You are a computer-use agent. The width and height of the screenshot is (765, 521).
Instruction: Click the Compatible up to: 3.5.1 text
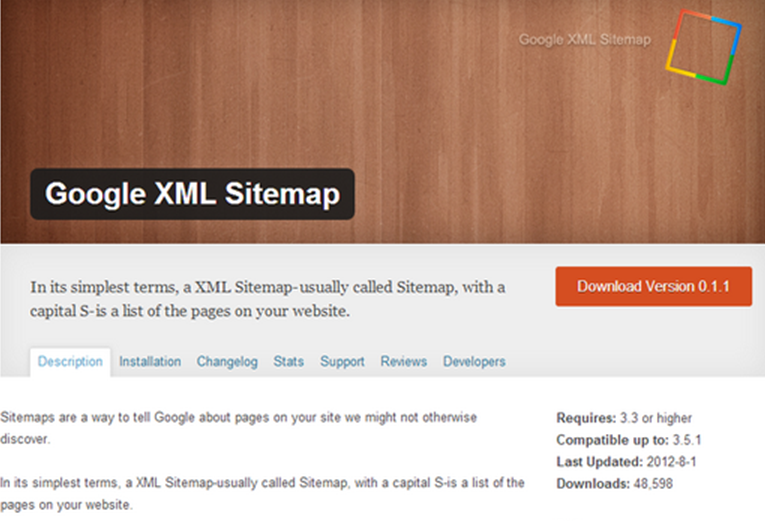tap(628, 440)
